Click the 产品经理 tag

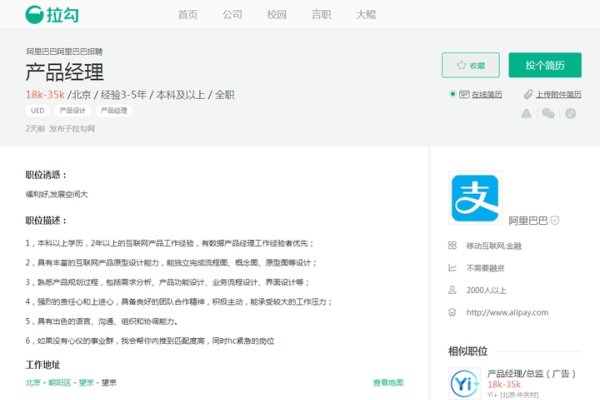pyautogui.click(x=114, y=111)
